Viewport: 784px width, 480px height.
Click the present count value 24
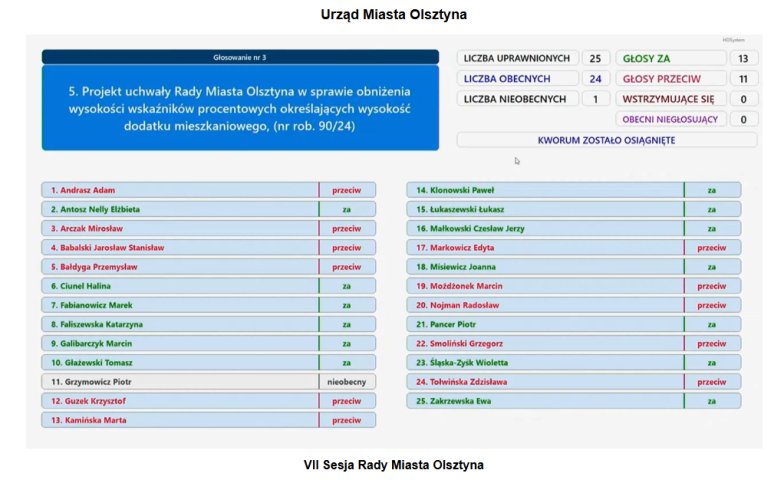(595, 78)
